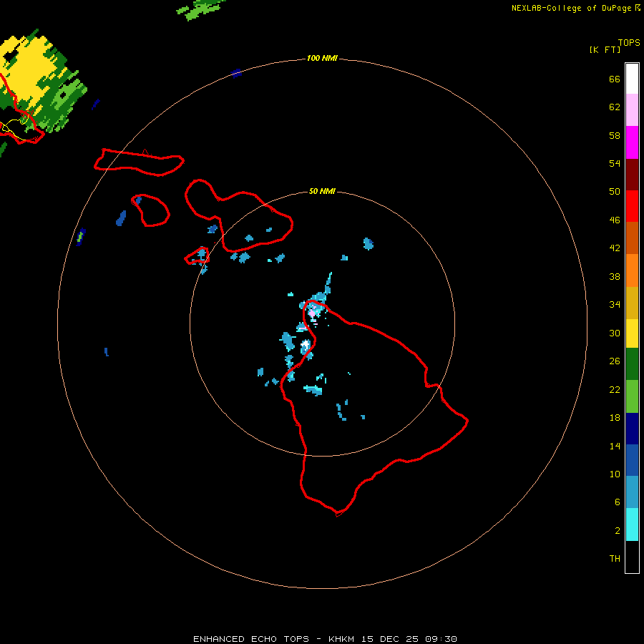Click the '50 NMI' range ring label
Image resolution: width=644 pixels, height=644 pixels.
pyautogui.click(x=322, y=191)
